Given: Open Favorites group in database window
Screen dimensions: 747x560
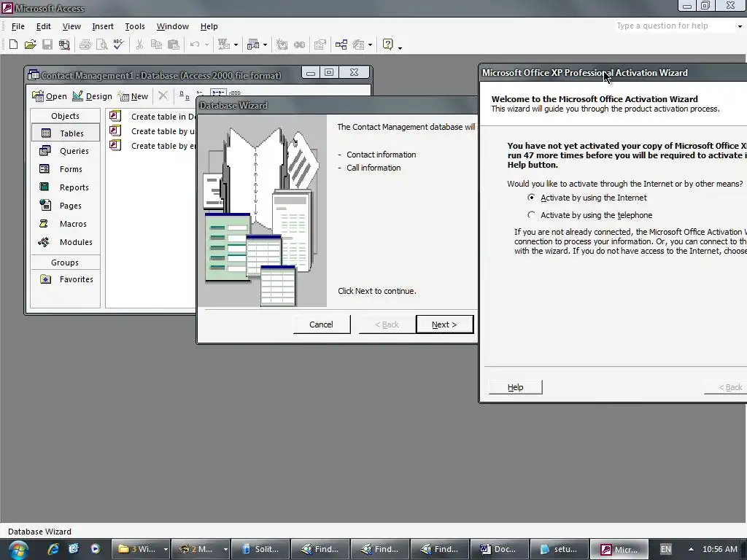Looking at the screenshot, I should (x=65, y=279).
